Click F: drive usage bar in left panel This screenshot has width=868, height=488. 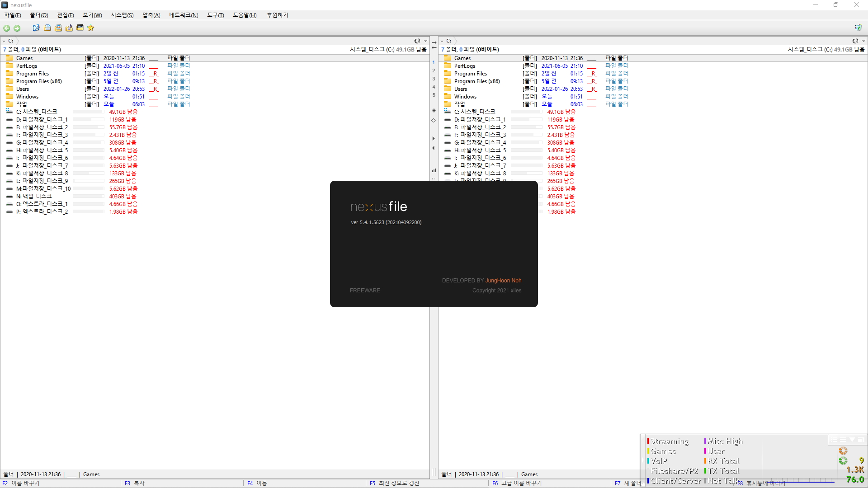point(89,135)
